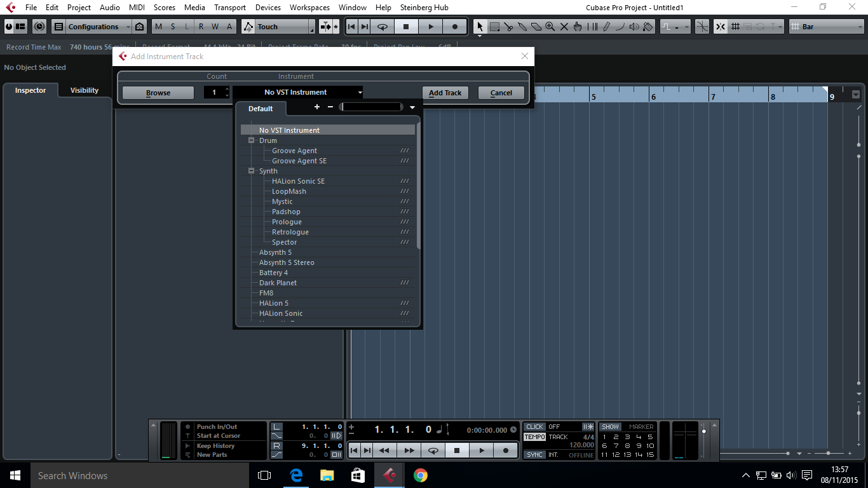Viewport: 868px width, 488px height.
Task: Collapse the Synth instrument group
Action: (x=252, y=171)
